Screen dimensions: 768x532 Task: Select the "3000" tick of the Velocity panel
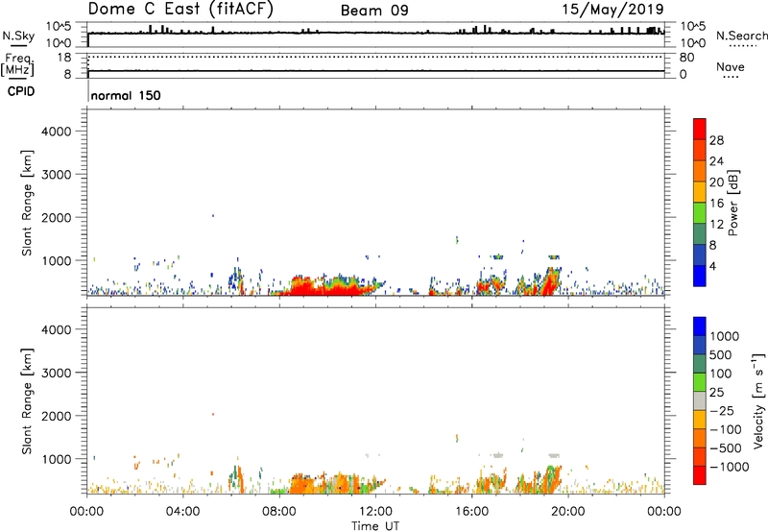(x=57, y=373)
